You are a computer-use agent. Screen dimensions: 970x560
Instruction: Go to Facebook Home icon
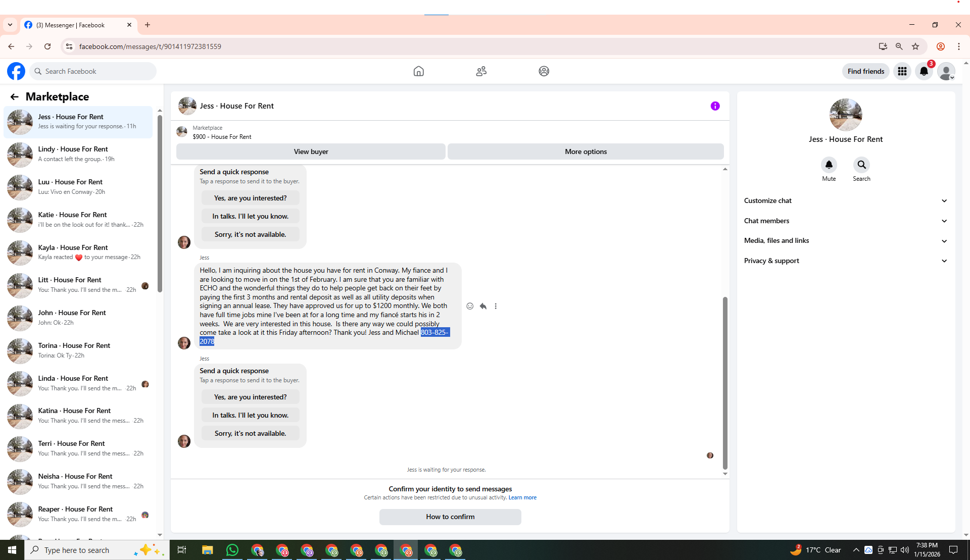[x=418, y=71]
